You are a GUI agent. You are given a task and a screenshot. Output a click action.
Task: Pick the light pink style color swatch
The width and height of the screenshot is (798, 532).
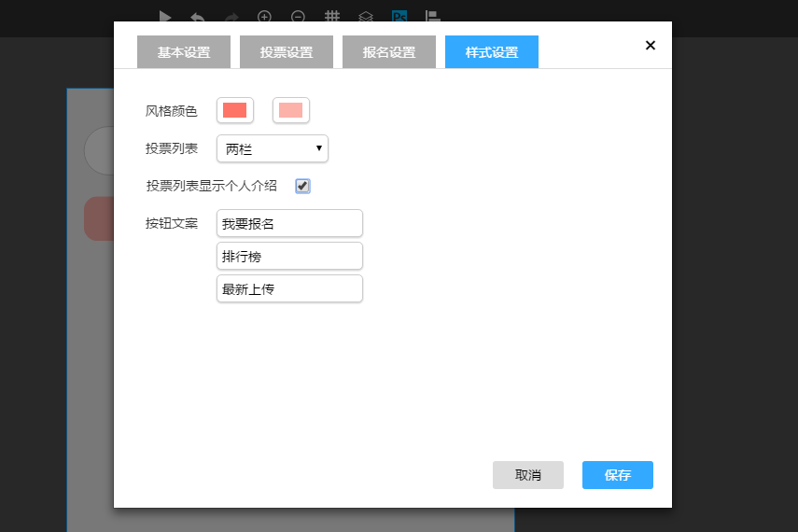click(x=291, y=110)
